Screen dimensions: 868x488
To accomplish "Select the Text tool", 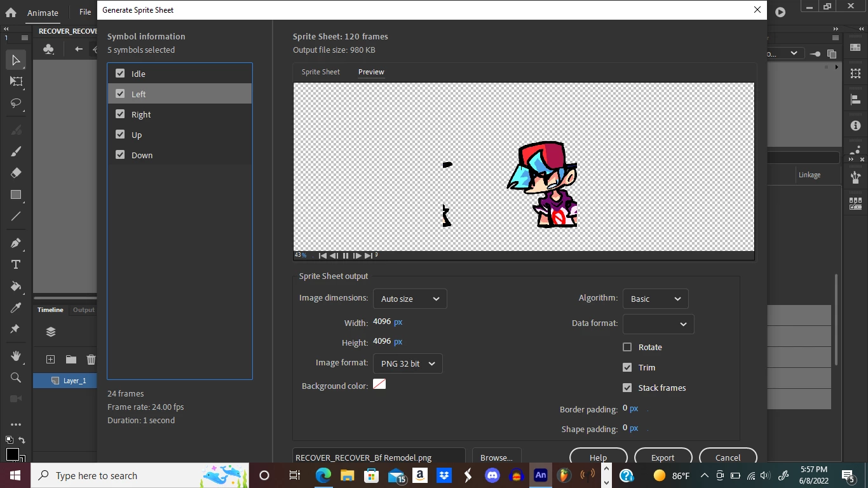I will click(16, 264).
